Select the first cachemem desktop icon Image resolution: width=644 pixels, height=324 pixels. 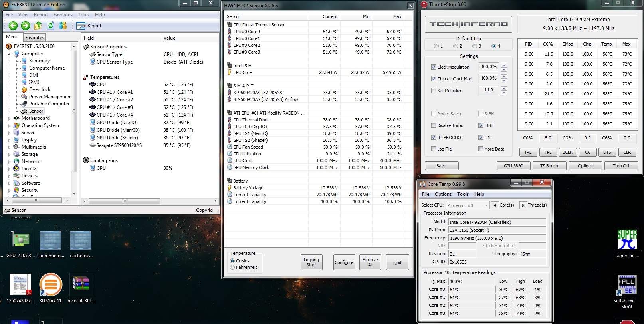point(51,244)
